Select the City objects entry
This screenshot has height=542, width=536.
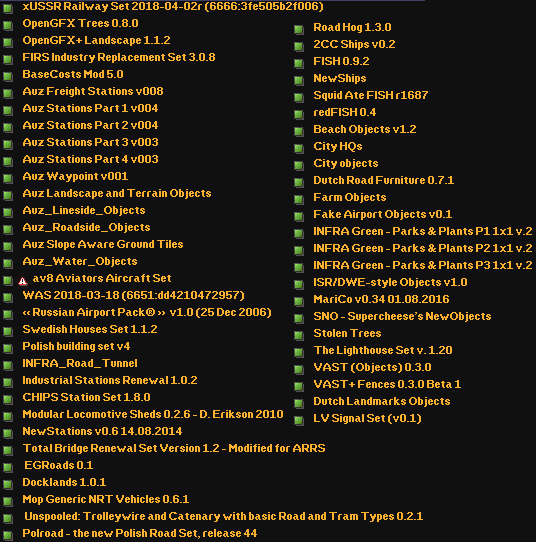pos(346,163)
